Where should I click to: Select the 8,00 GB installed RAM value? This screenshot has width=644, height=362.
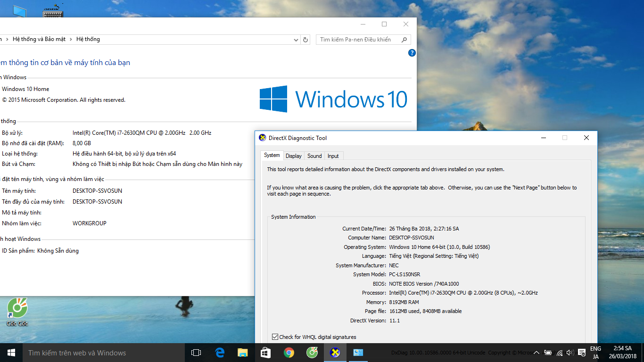[x=82, y=143]
